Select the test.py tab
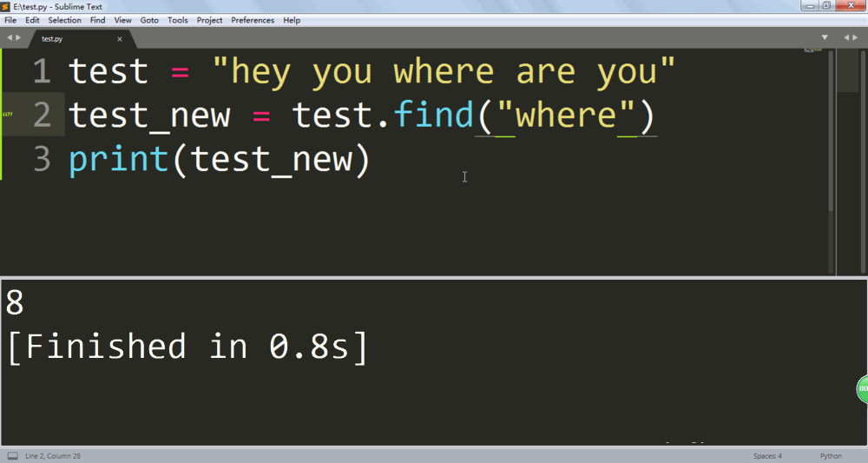The image size is (868, 463). [52, 39]
